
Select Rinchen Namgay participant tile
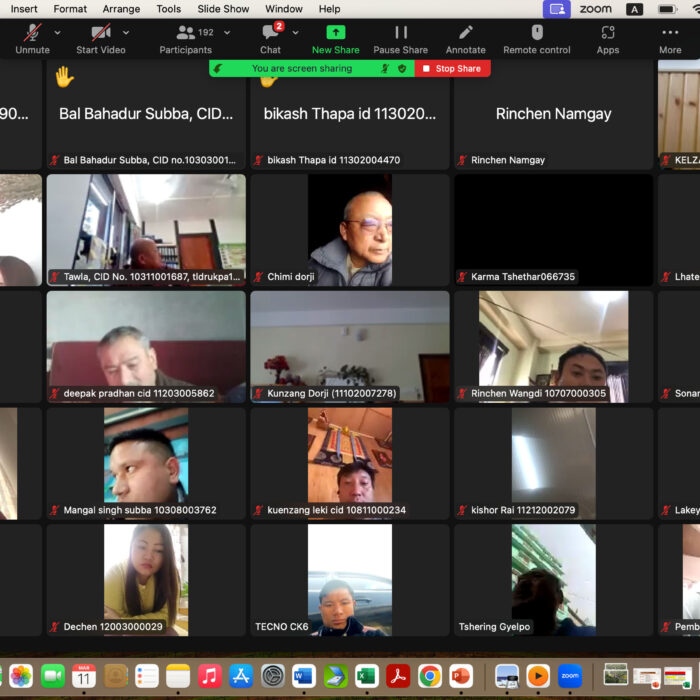pos(553,114)
